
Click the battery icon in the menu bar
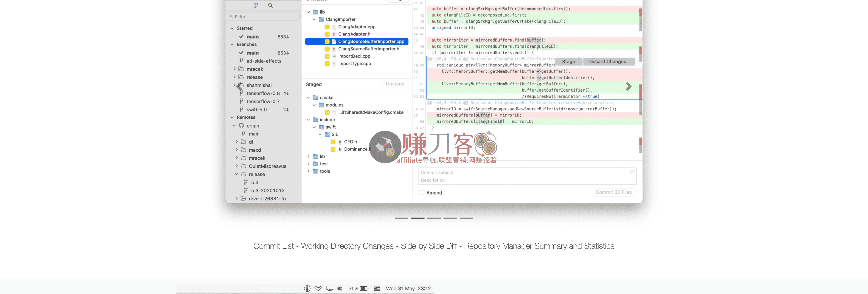pyautogui.click(x=364, y=289)
